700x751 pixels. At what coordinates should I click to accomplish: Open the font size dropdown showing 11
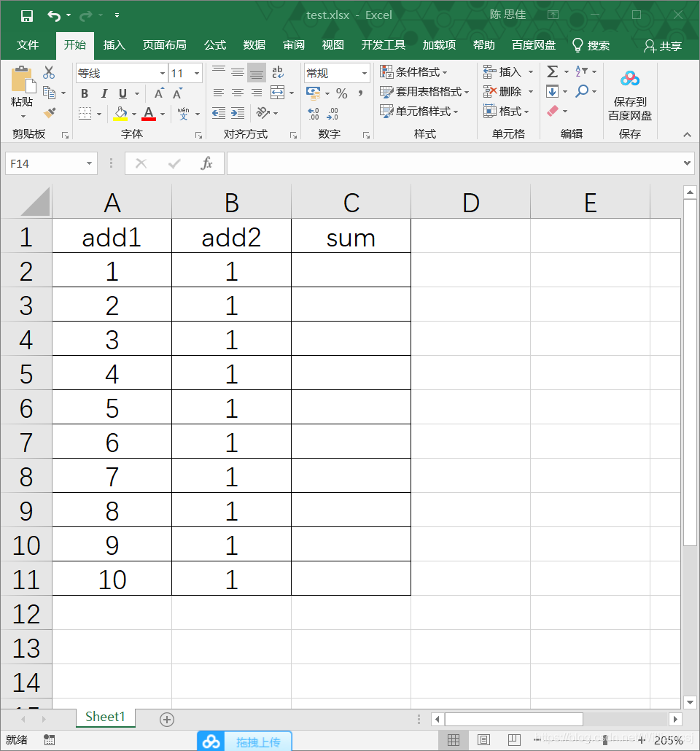tap(196, 74)
